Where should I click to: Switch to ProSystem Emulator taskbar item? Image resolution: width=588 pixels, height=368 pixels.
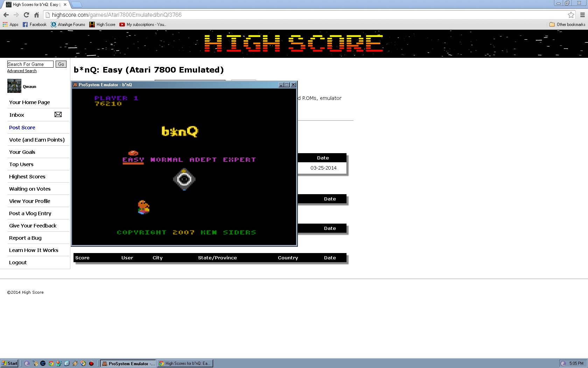click(128, 363)
